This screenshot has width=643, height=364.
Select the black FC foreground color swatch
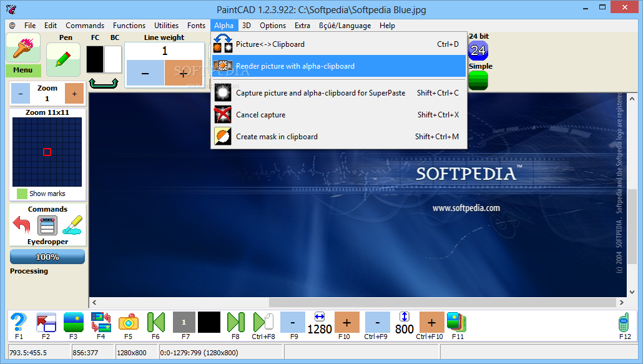coord(95,59)
